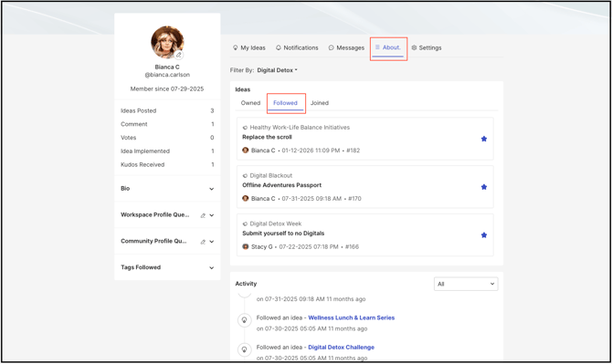This screenshot has height=364, width=612.
Task: Edit Community Profile Questions with pencil icon
Action: [x=203, y=242]
